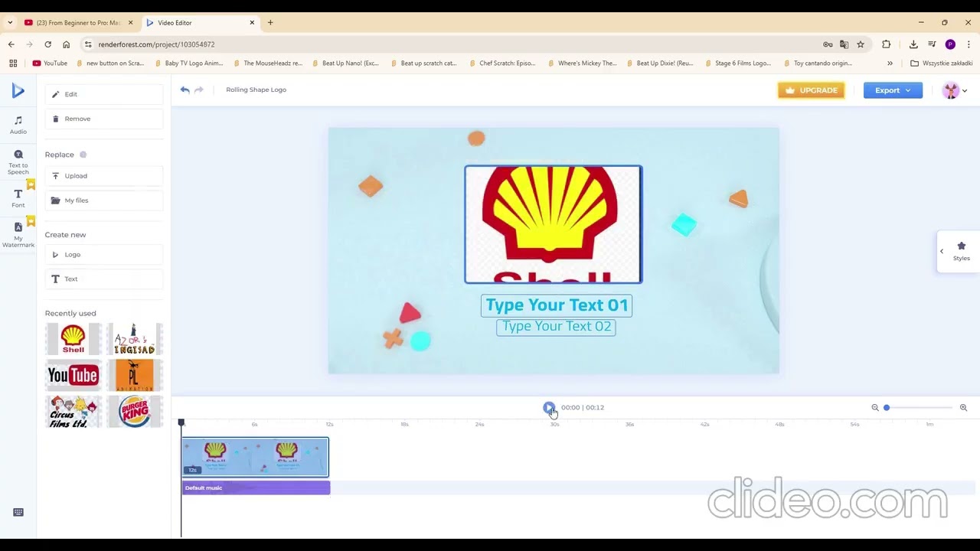Screen dimensions: 980x551
Task: Select the Shell logo on canvas
Action: point(553,224)
